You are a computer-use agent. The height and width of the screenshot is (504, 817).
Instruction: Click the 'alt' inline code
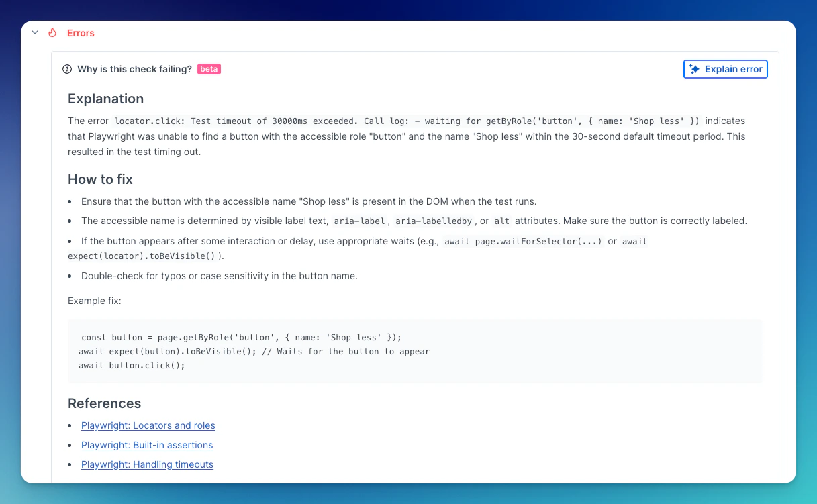pyautogui.click(x=502, y=221)
